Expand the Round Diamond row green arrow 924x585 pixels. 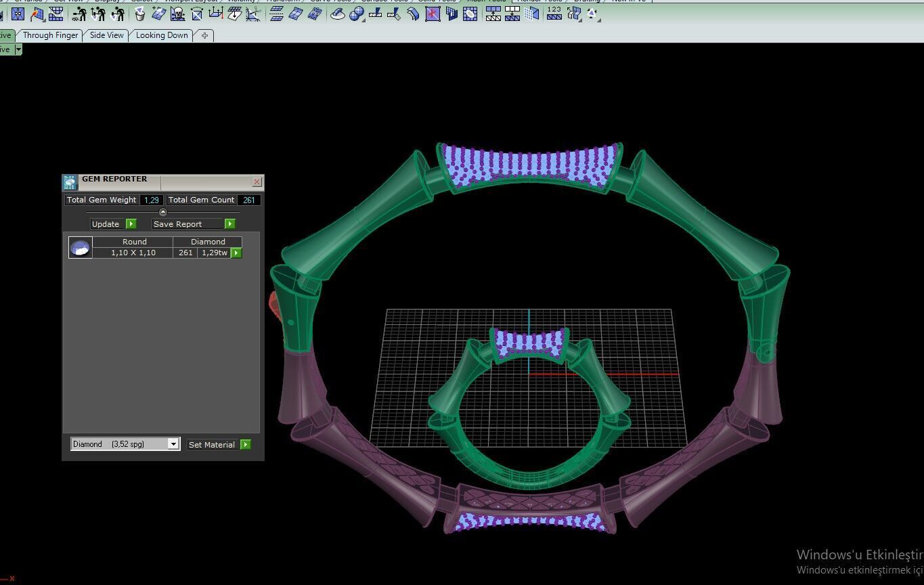[236, 253]
